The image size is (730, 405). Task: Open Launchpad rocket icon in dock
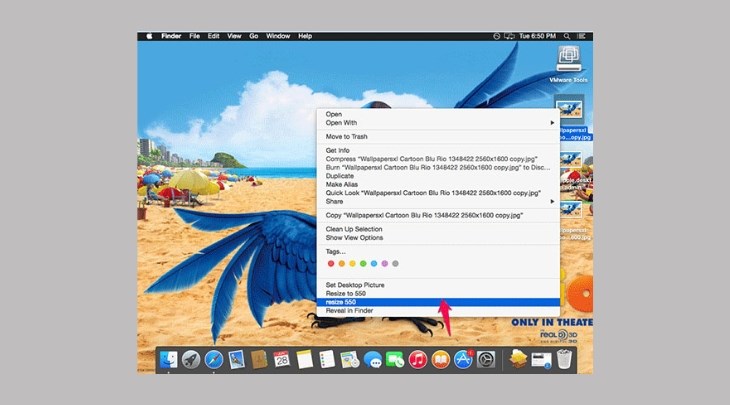point(191,359)
